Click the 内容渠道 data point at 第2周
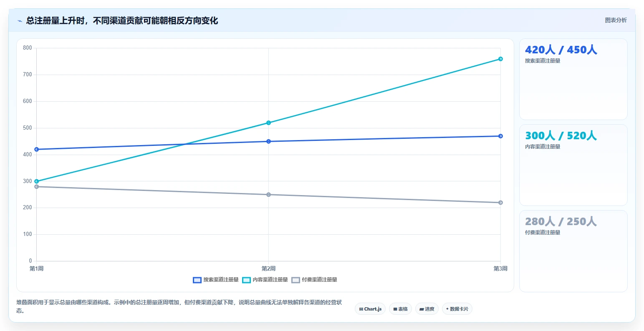This screenshot has width=644, height=331. pos(268,123)
